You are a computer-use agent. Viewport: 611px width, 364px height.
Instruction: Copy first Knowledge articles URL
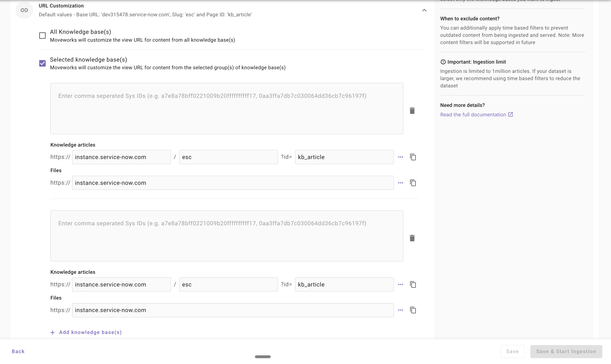click(413, 157)
